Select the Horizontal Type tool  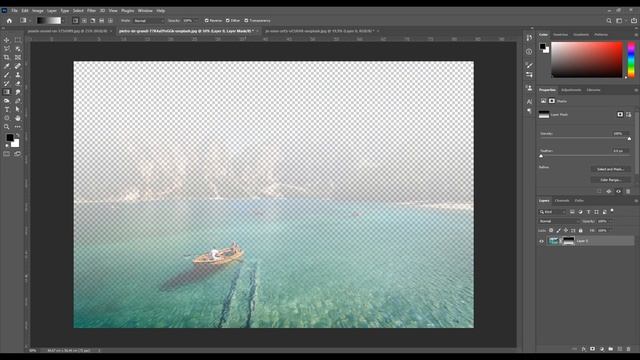tap(7, 109)
